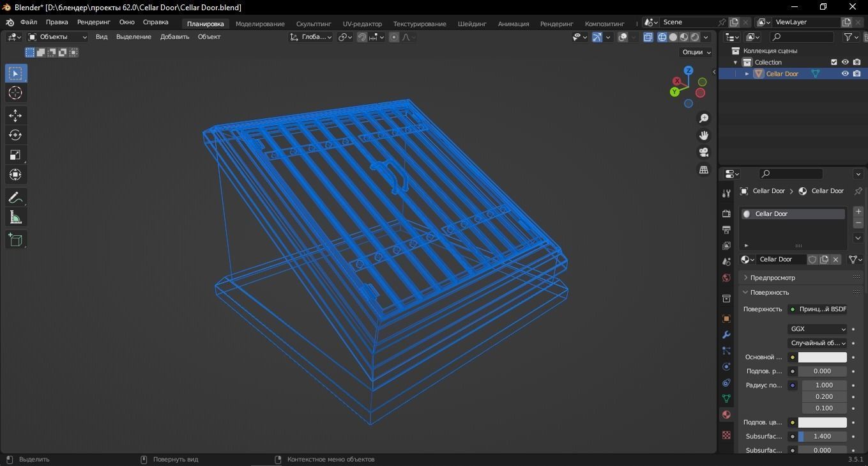Viewport: 868px width, 466px height.
Task: Open the GGX distribution dropdown
Action: (x=817, y=329)
